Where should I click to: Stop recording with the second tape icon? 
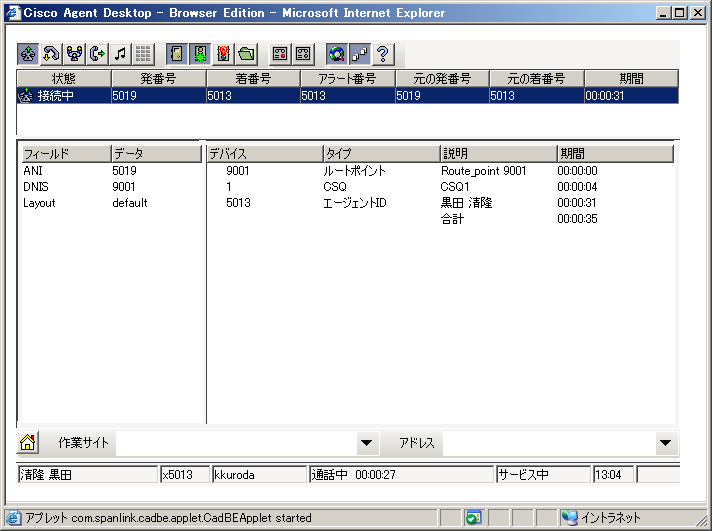(x=303, y=54)
